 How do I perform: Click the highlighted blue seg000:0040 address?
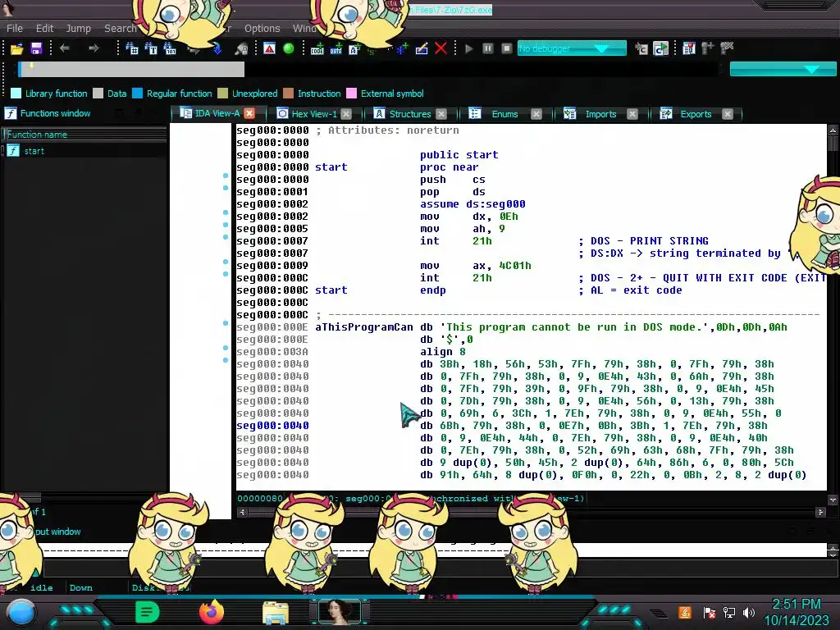coord(272,426)
